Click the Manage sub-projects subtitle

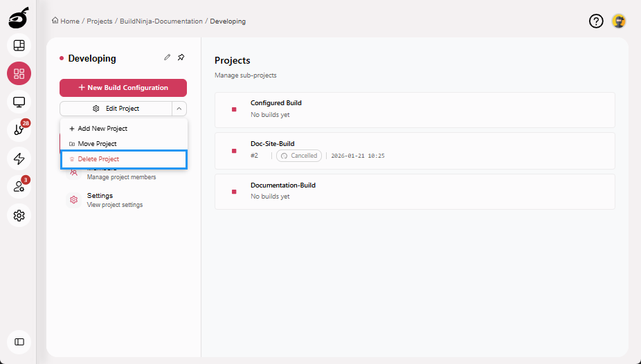tap(246, 75)
